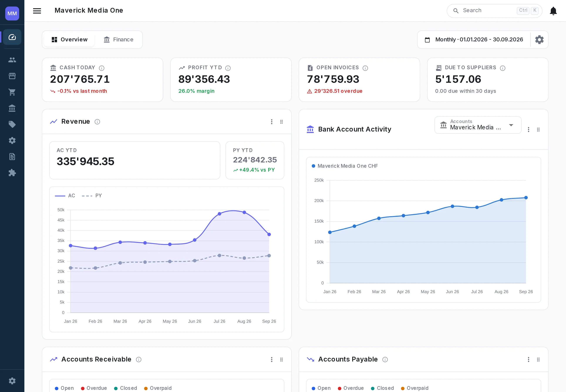Switch to the Finance tab
Image resolution: width=566 pixels, height=392 pixels.
click(x=118, y=40)
